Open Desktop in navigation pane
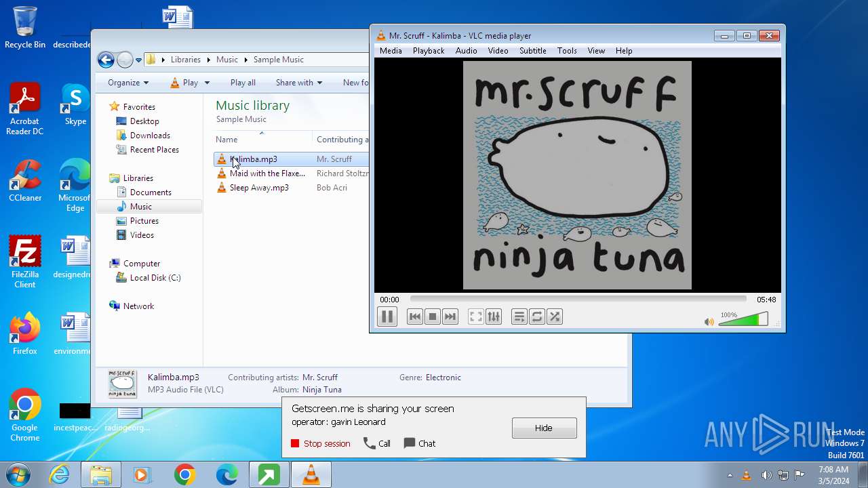The image size is (868, 488). (144, 121)
